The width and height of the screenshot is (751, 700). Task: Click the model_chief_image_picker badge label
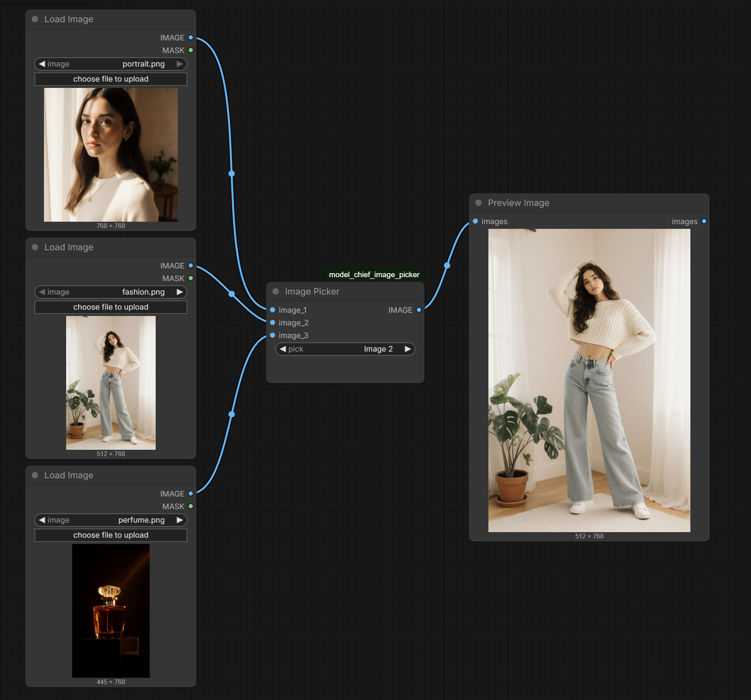click(374, 274)
